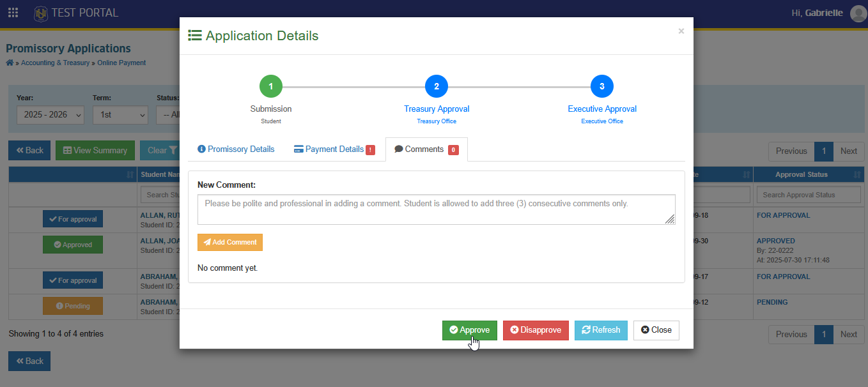Image resolution: width=868 pixels, height=387 pixels.
Task: Sort by Approval Status column arrows
Action: click(857, 175)
